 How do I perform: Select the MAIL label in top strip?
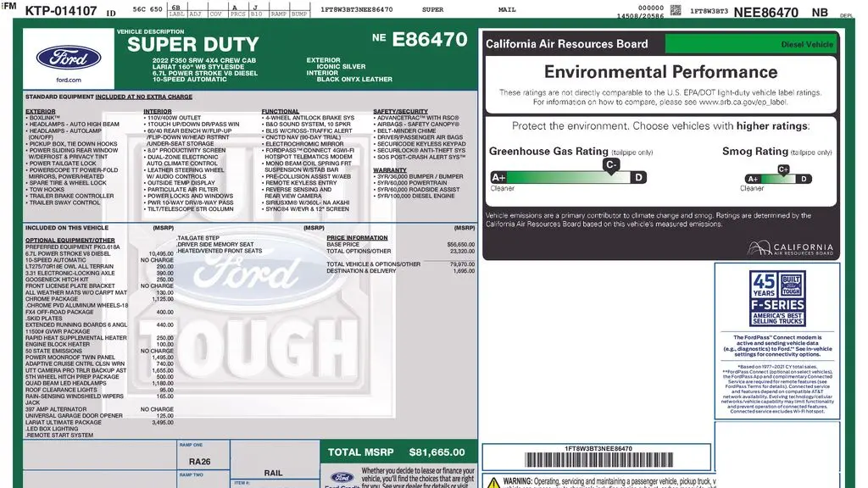click(x=507, y=9)
